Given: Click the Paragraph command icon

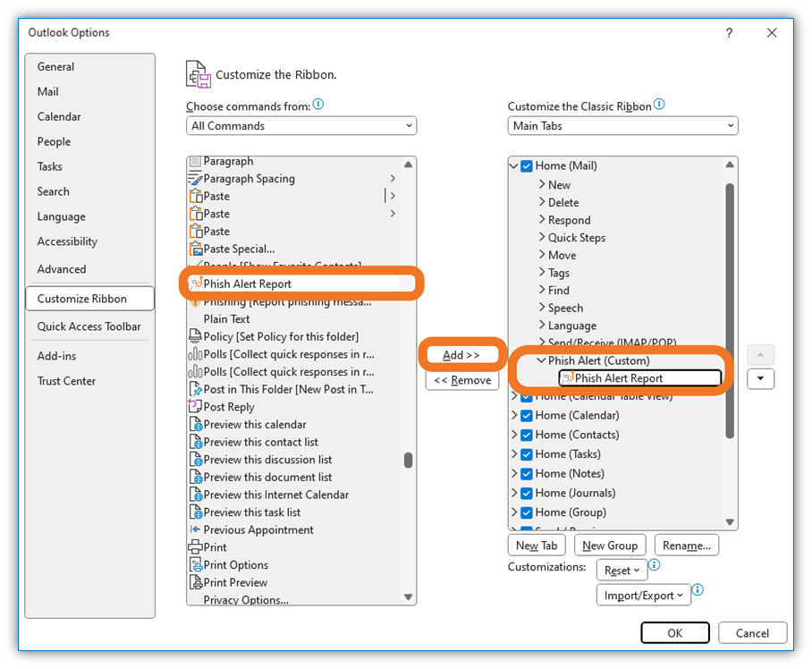Looking at the screenshot, I should tap(195, 161).
